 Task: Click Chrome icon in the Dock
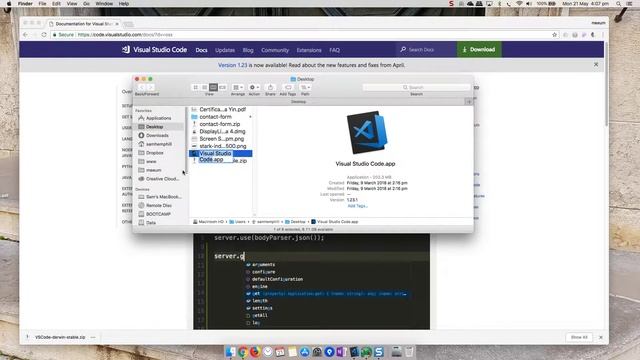(x=243, y=351)
